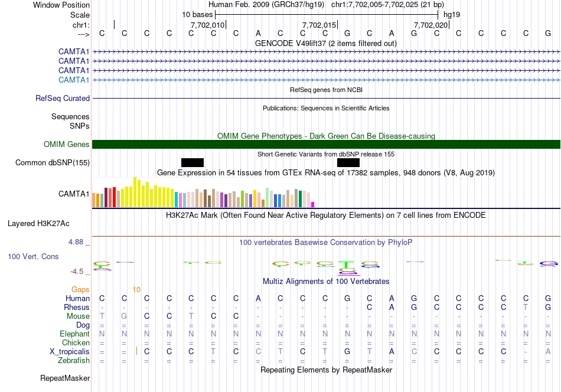Image resolution: width=561 pixels, height=392 pixels.
Task: Select the Gaps label in Multiz track
Action: [80, 289]
